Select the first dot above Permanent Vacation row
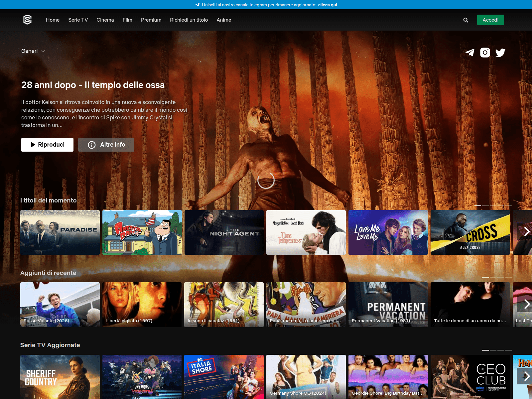Viewport: 532px width, 399px height. pos(485,279)
